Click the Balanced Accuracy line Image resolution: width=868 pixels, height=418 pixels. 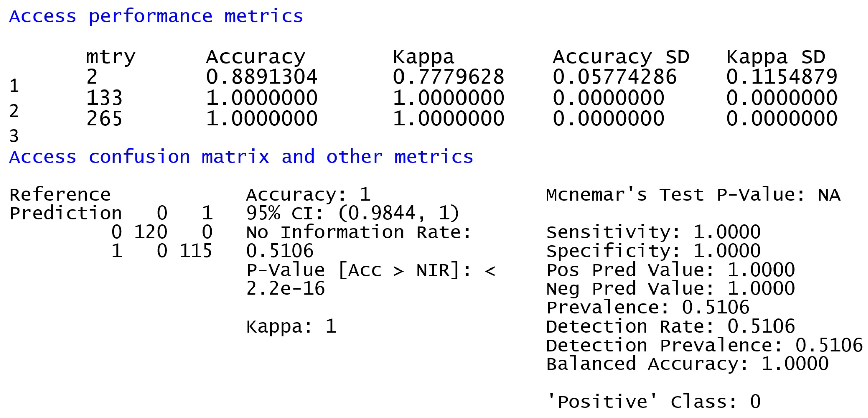[x=687, y=364]
